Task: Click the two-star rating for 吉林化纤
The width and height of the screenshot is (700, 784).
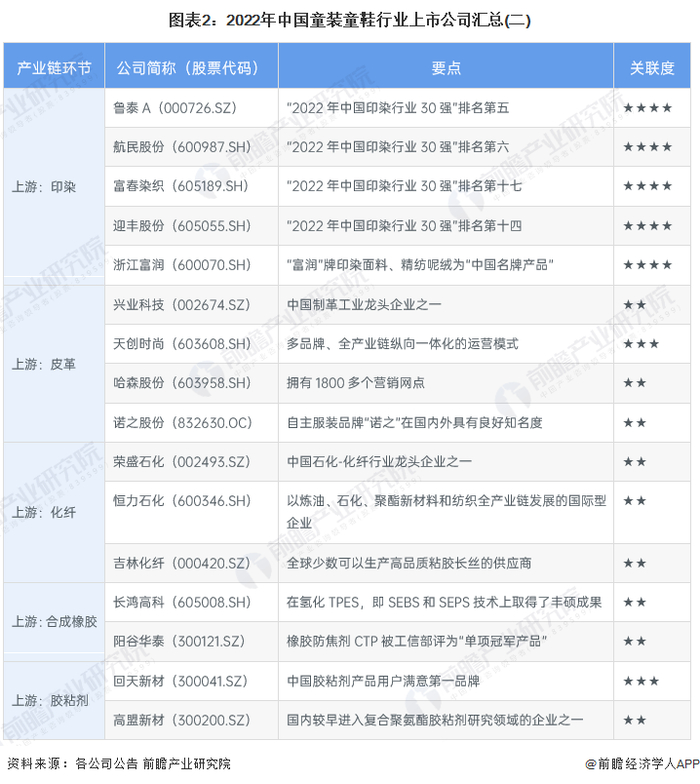Action: point(634,563)
